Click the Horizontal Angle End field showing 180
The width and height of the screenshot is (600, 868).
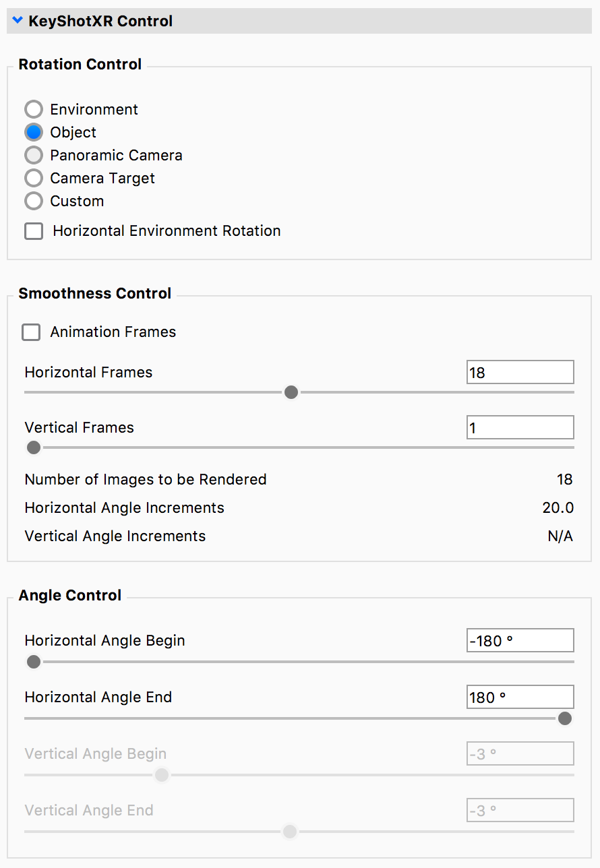[520, 697]
